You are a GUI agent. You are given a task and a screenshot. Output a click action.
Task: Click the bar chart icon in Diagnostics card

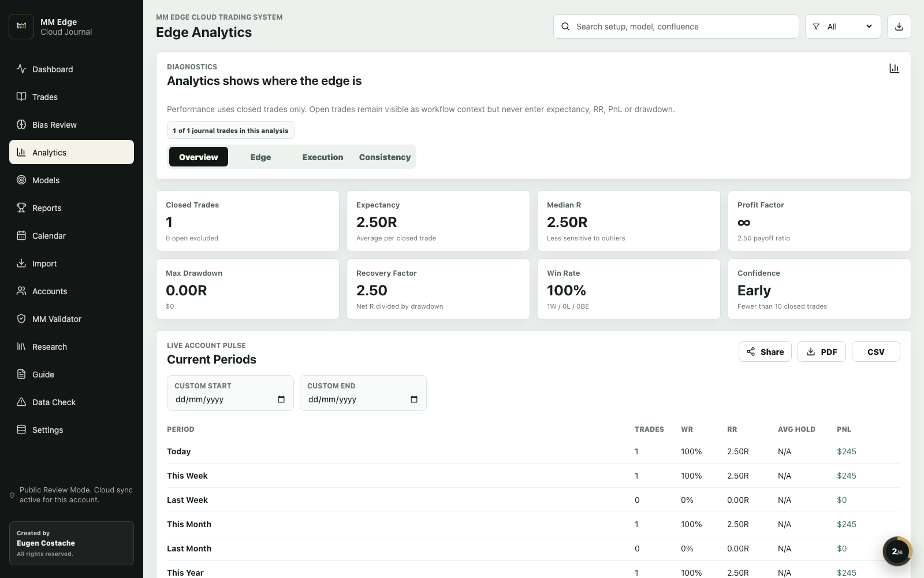(894, 68)
